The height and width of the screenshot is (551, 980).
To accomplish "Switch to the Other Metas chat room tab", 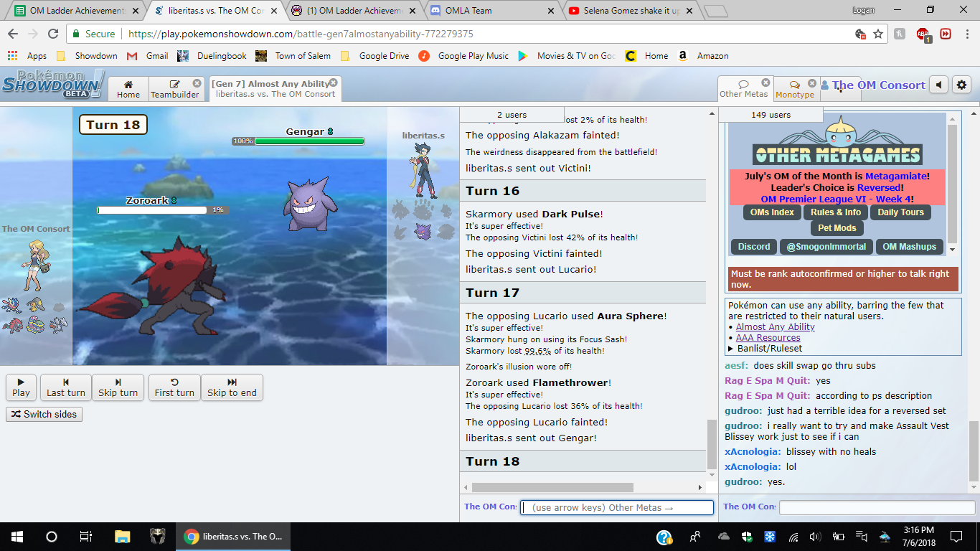I will pos(744,88).
